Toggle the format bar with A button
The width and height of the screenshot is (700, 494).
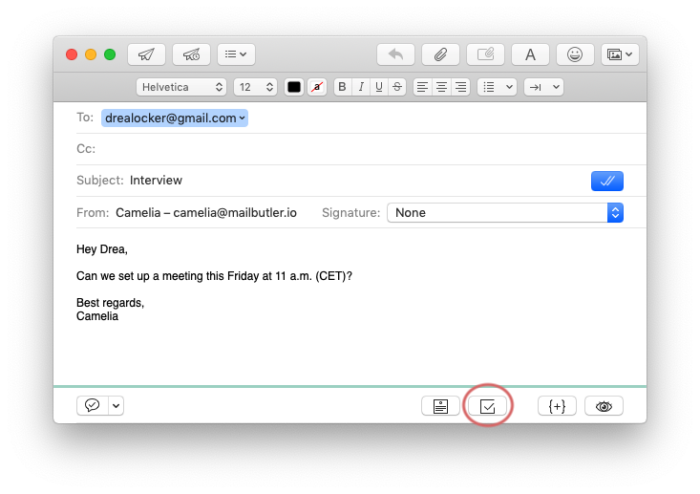click(x=530, y=54)
